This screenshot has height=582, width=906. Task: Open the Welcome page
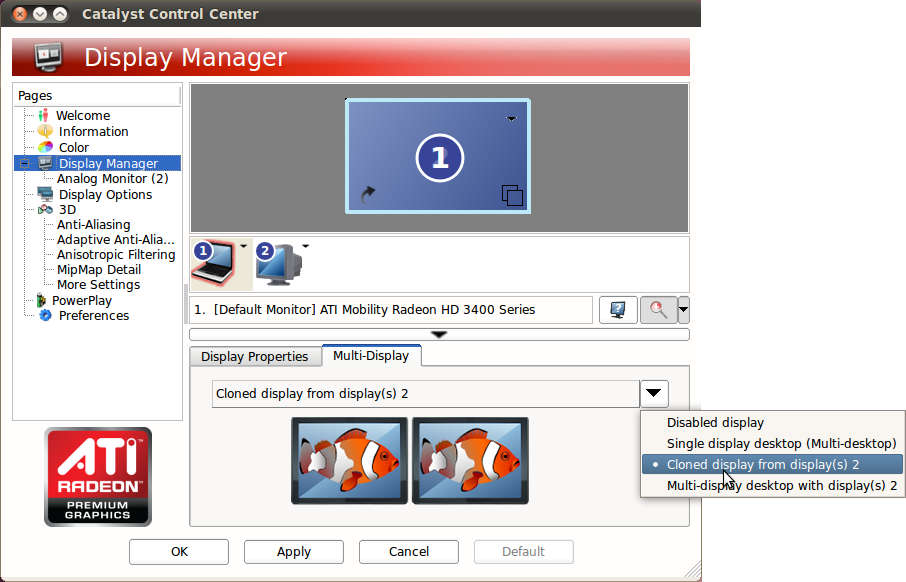[83, 116]
